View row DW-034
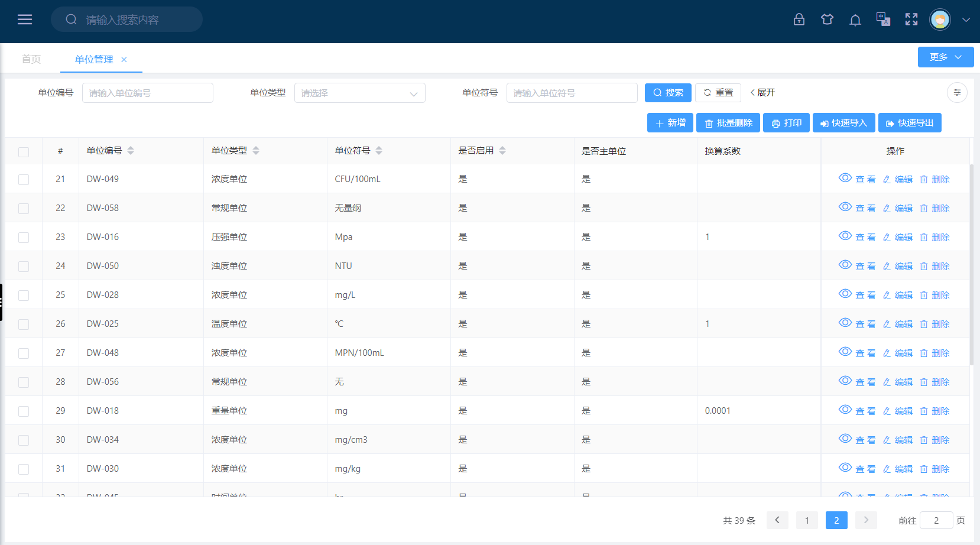 coord(857,439)
